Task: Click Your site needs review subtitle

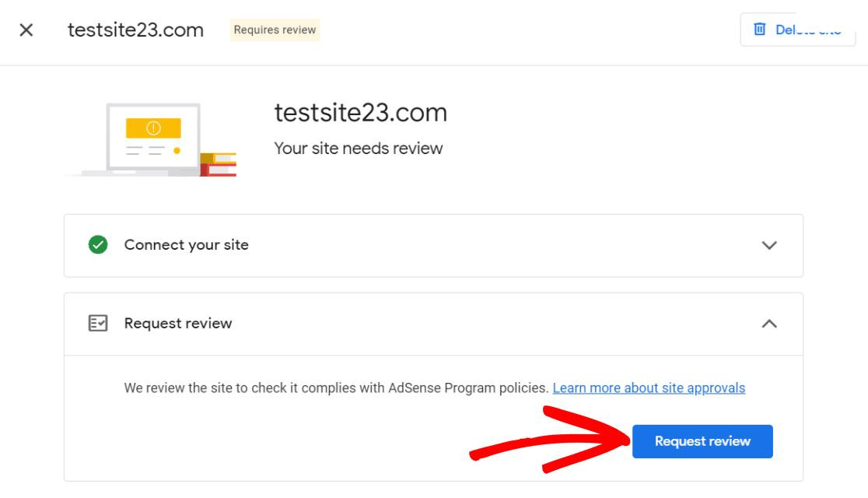Action: tap(358, 149)
